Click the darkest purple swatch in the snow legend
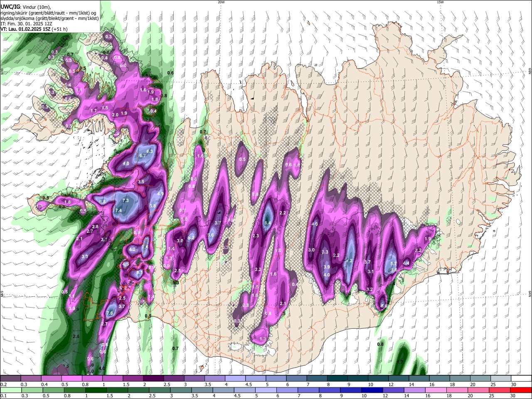The width and height of the screenshot is (532, 399). coord(153,379)
